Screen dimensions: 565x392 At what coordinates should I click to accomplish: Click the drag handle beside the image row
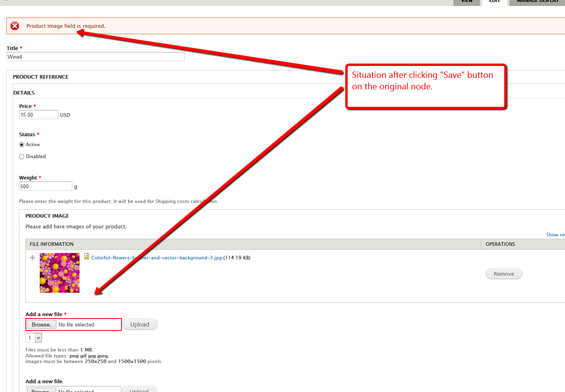point(32,257)
